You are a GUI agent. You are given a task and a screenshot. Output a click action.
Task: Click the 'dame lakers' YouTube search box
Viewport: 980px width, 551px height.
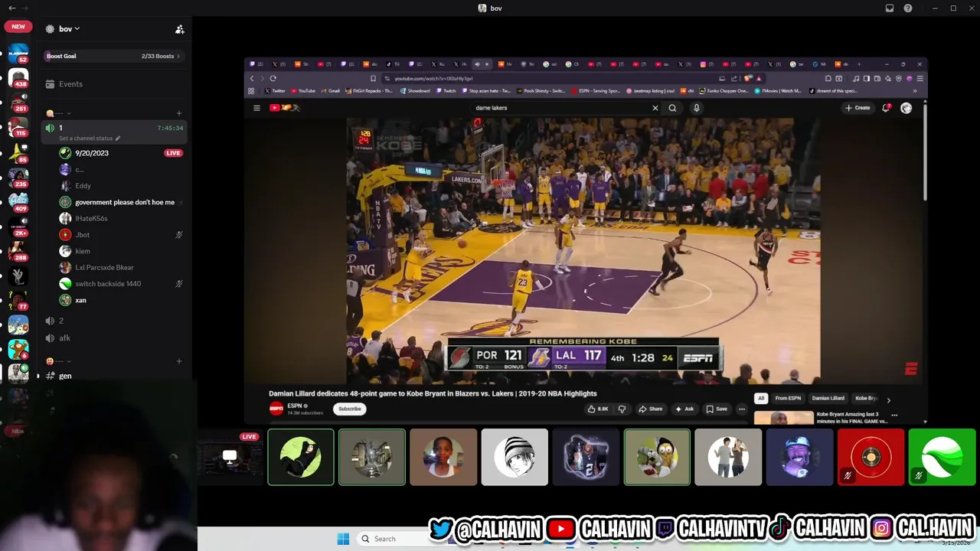click(563, 108)
